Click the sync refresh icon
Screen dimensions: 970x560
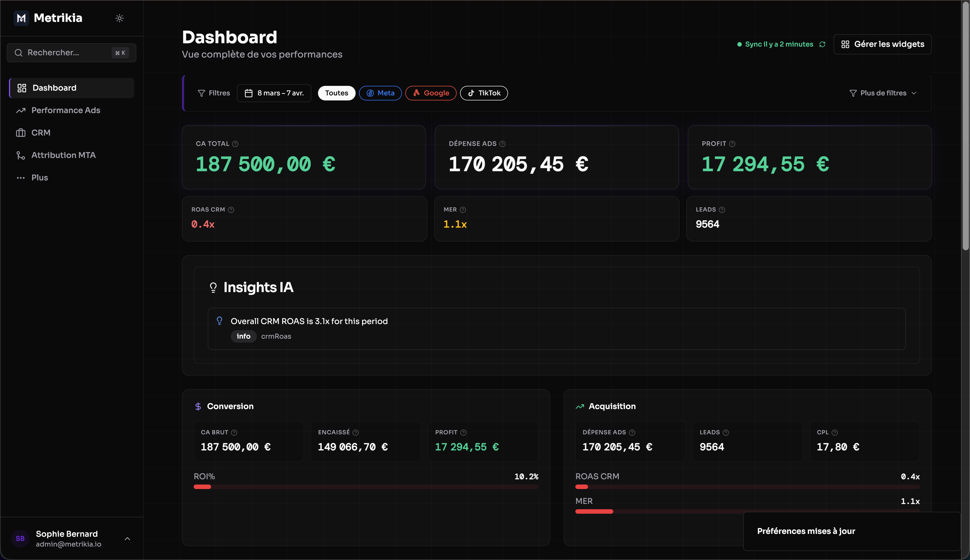coord(822,44)
